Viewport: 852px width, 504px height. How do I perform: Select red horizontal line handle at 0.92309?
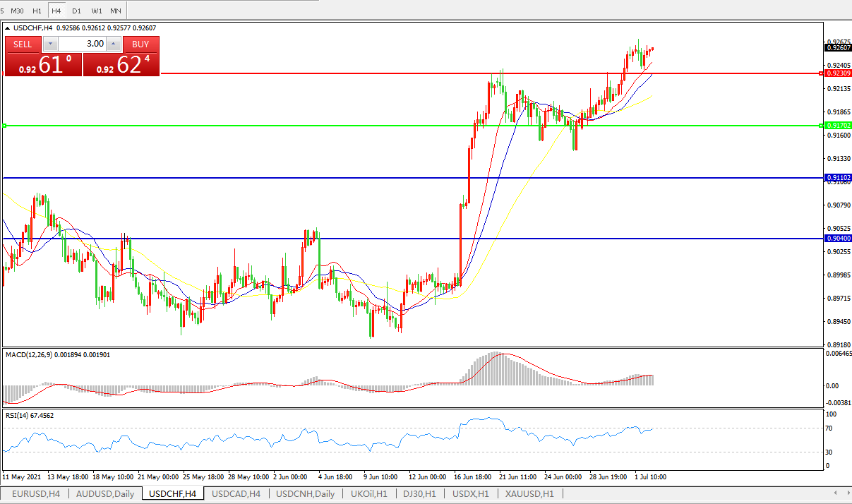820,73
